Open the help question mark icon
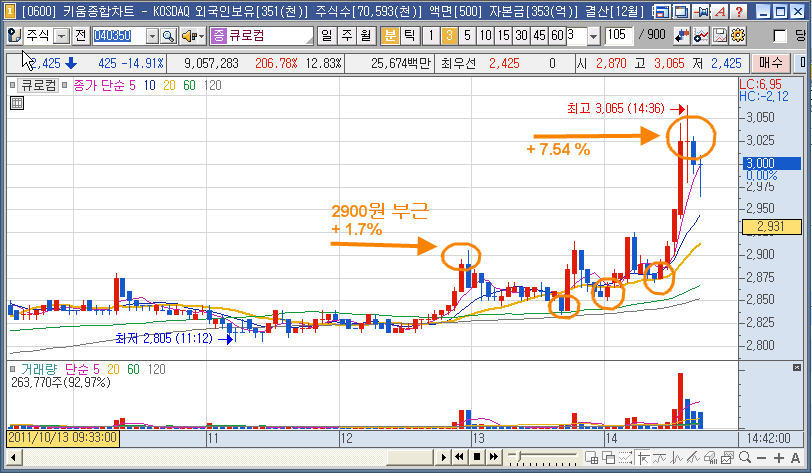 739,11
